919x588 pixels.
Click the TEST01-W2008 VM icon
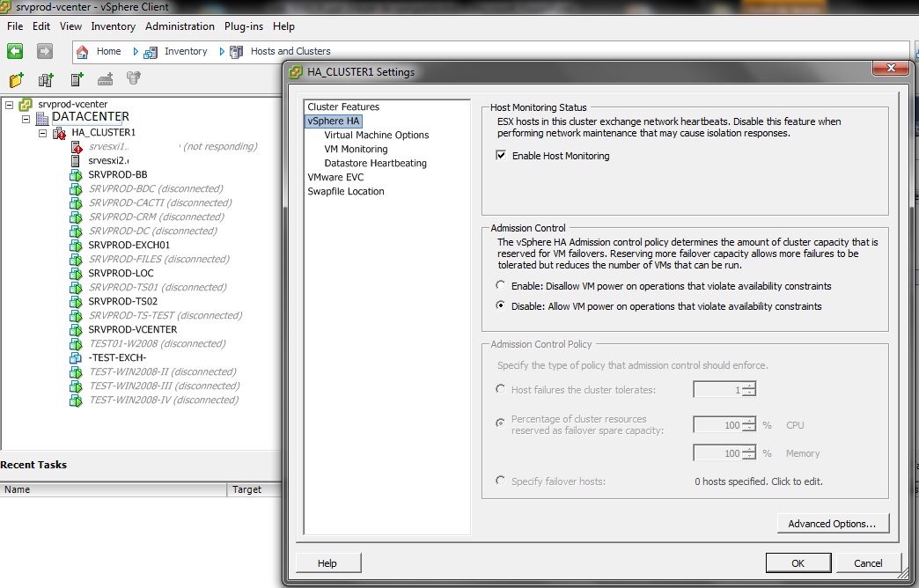pyautogui.click(x=76, y=343)
